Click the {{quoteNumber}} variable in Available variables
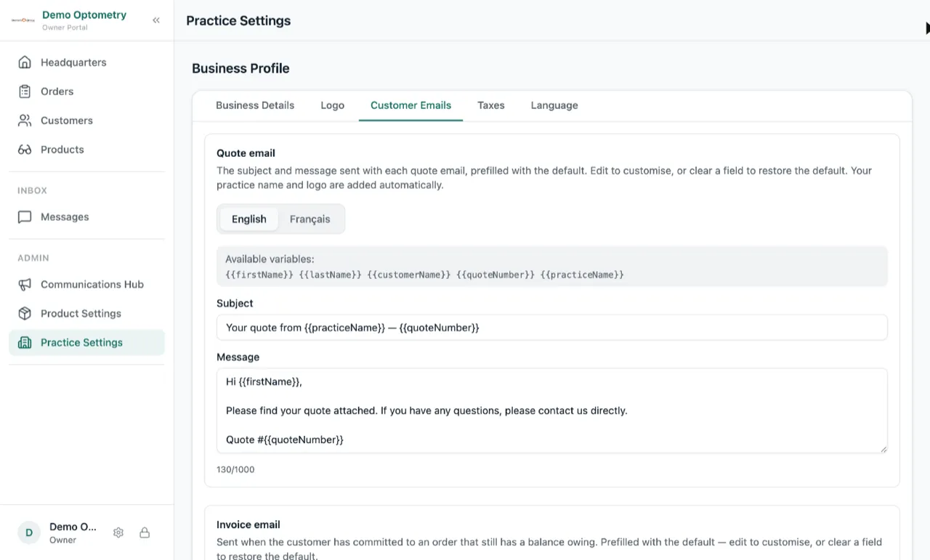Image resolution: width=930 pixels, height=560 pixels. click(496, 275)
